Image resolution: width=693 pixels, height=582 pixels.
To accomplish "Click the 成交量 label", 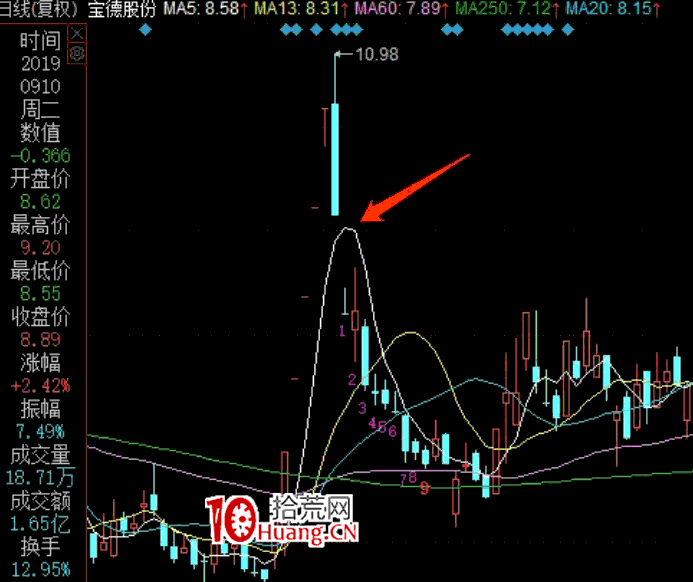I will point(40,455).
